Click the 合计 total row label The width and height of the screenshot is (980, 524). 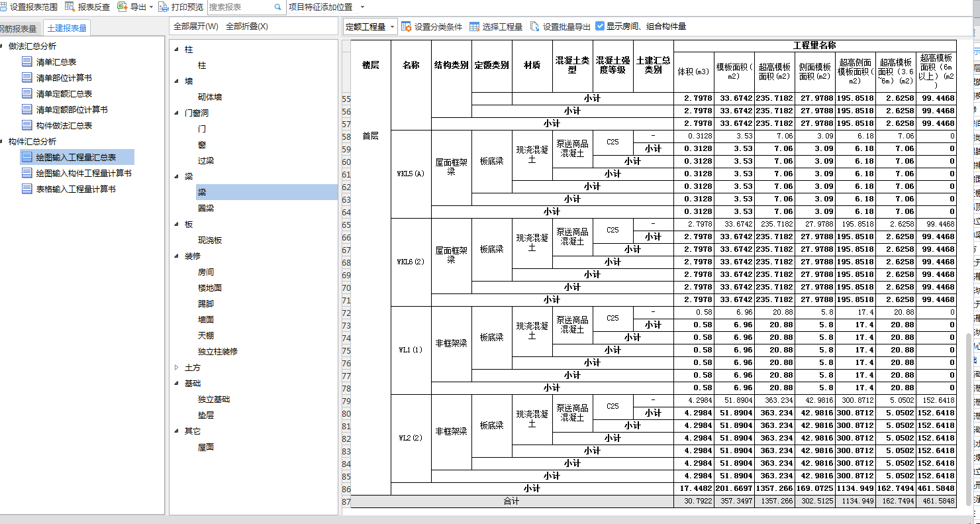(512, 501)
